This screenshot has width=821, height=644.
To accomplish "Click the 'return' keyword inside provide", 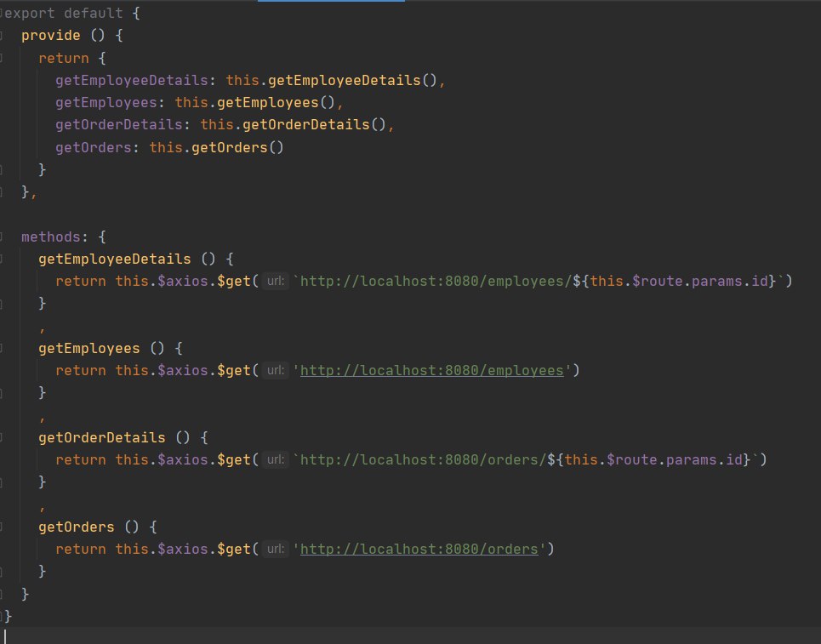I will coord(63,58).
